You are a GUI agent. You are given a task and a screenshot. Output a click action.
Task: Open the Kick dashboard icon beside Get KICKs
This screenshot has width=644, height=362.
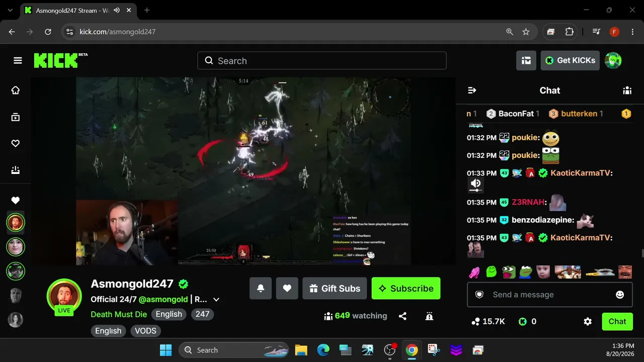point(526,60)
